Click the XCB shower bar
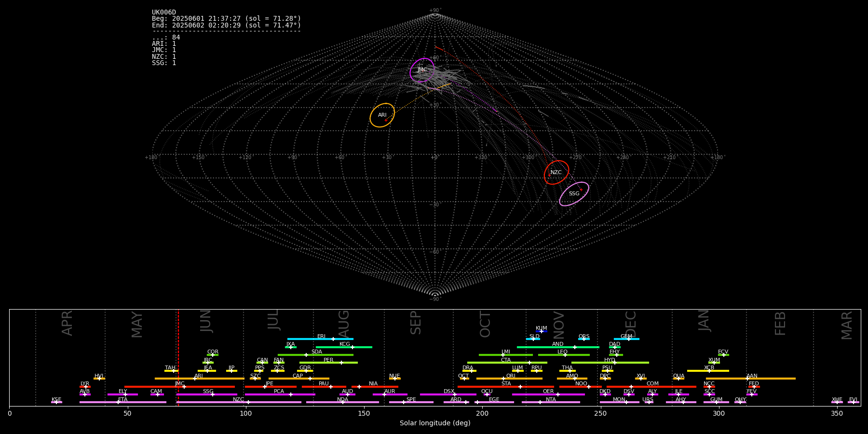The height and width of the screenshot is (434, 868). (x=708, y=370)
